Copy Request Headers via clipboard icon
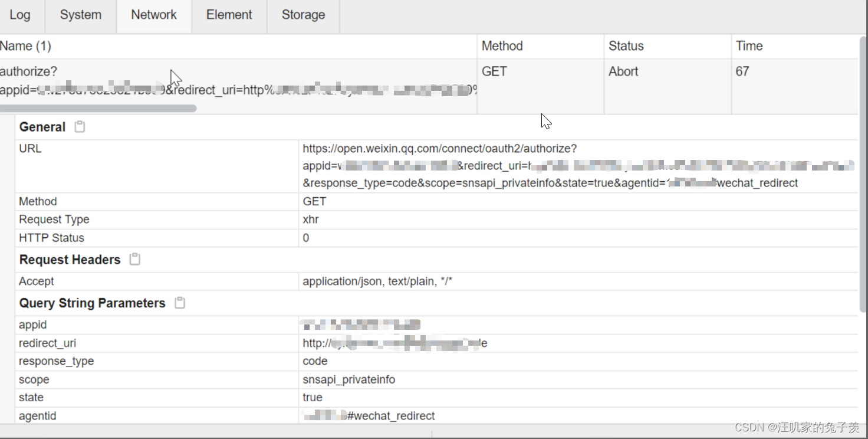The image size is (868, 439). [135, 260]
